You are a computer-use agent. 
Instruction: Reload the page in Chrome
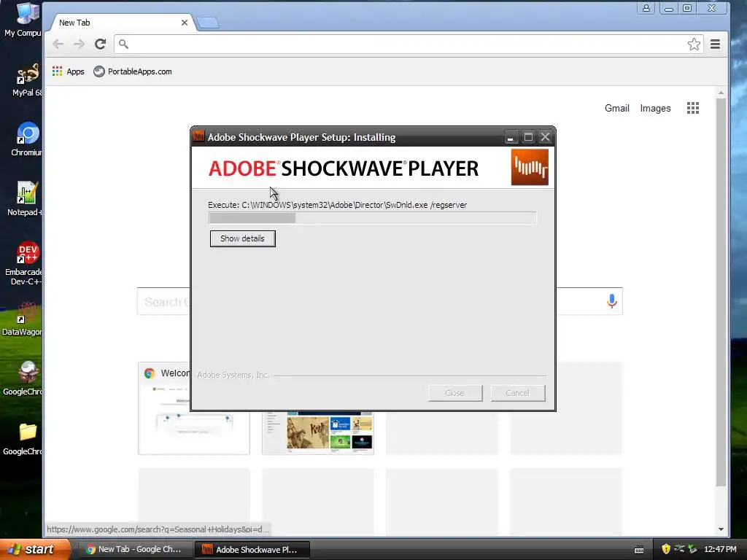(100, 44)
